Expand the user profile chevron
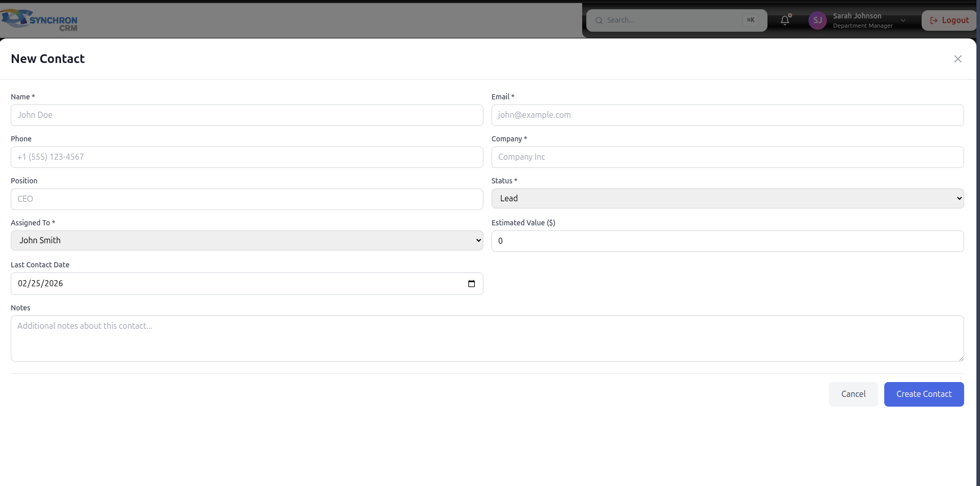This screenshot has height=486, width=980. [x=903, y=20]
